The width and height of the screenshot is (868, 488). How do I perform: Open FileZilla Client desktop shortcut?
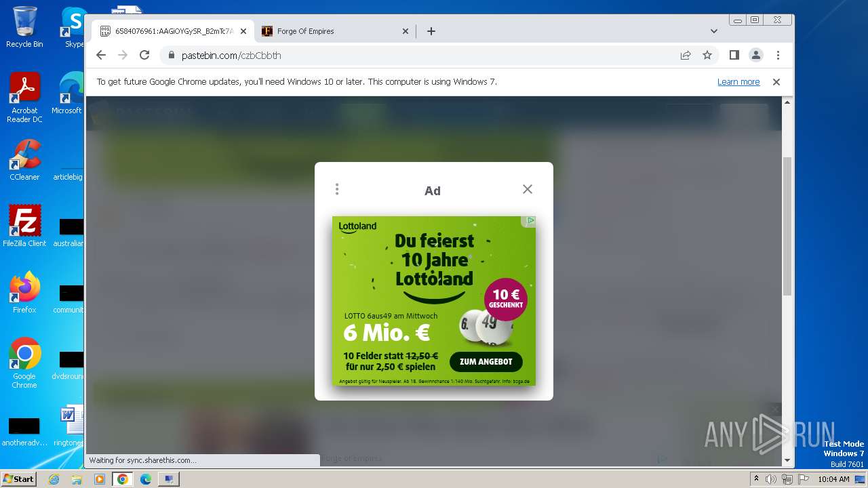click(24, 226)
